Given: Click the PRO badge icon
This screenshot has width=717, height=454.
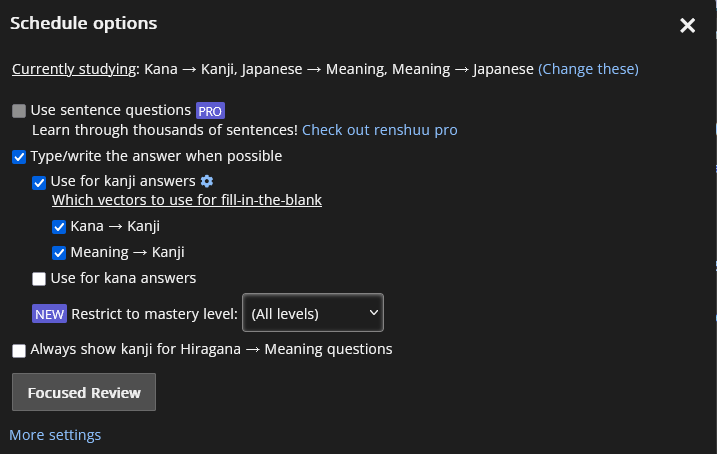Looking at the screenshot, I should pos(210,111).
